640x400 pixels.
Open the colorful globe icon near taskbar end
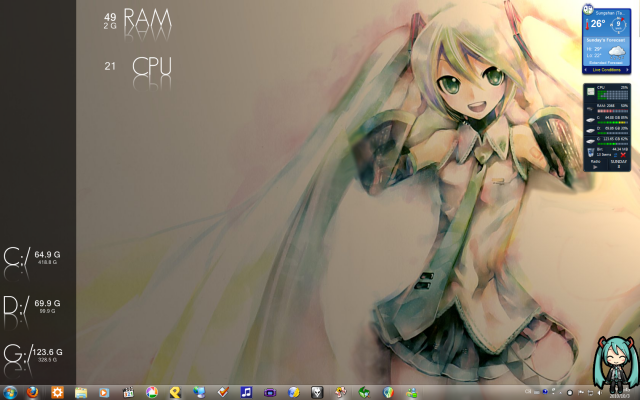click(388, 393)
